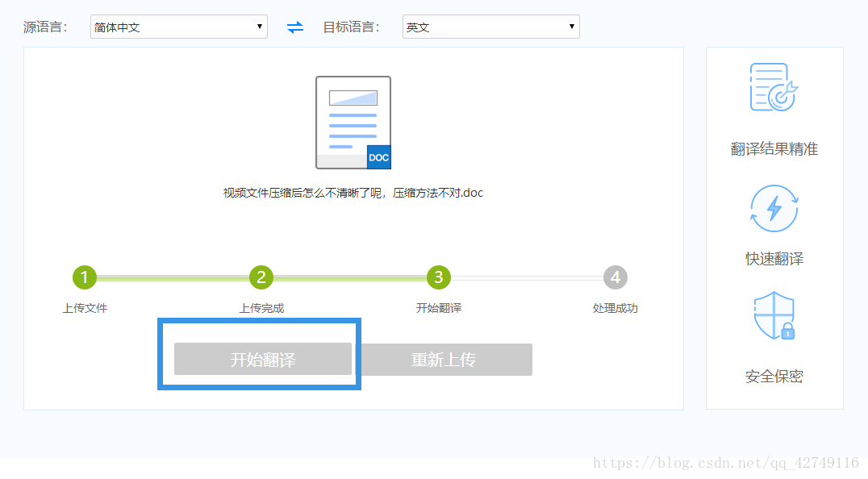Click the 快速翻译 label
Viewport: 868px width, 479px height.
(x=774, y=259)
